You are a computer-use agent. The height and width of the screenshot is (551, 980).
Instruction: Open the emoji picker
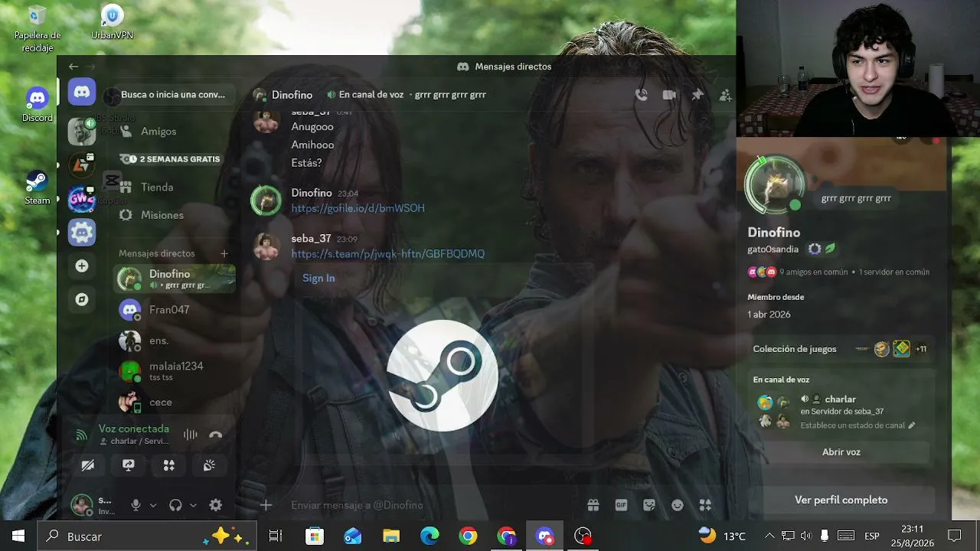pos(678,505)
